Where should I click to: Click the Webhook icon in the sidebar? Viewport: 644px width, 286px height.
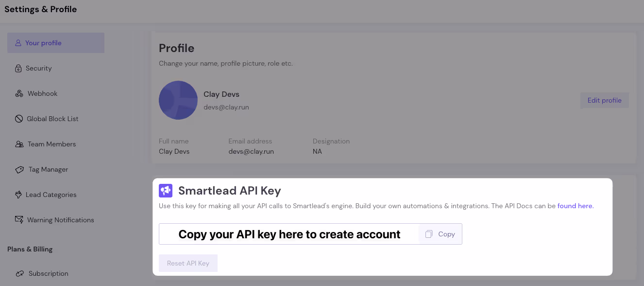point(19,93)
